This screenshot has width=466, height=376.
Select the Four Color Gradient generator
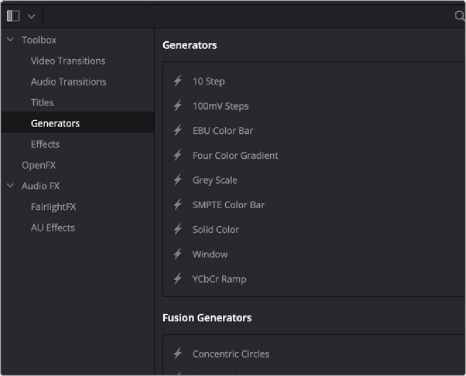tap(235, 155)
